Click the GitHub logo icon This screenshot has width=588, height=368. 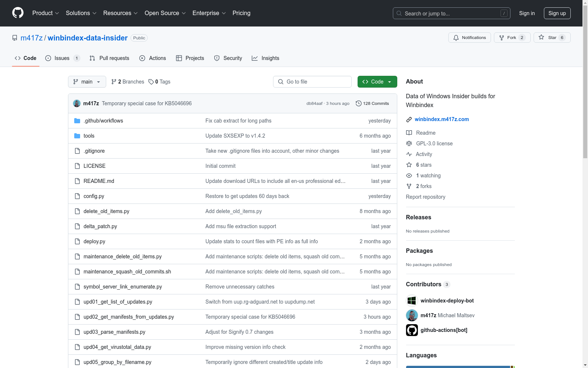(18, 13)
